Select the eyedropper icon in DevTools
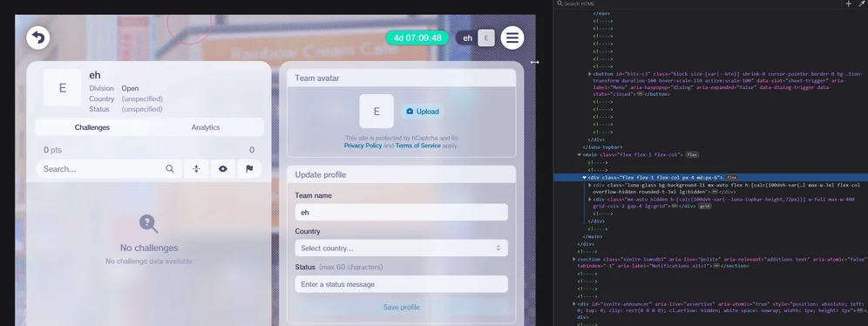The width and height of the screenshot is (868, 326). (x=862, y=3)
